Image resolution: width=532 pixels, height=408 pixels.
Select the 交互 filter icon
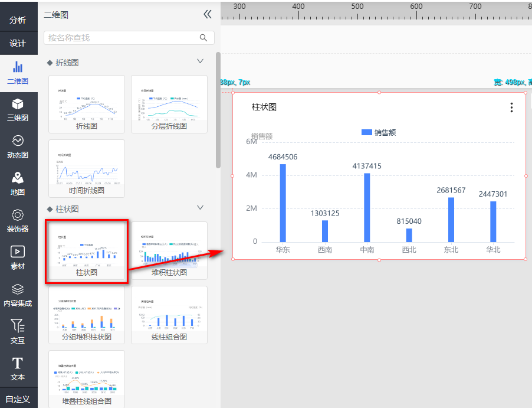click(x=18, y=332)
